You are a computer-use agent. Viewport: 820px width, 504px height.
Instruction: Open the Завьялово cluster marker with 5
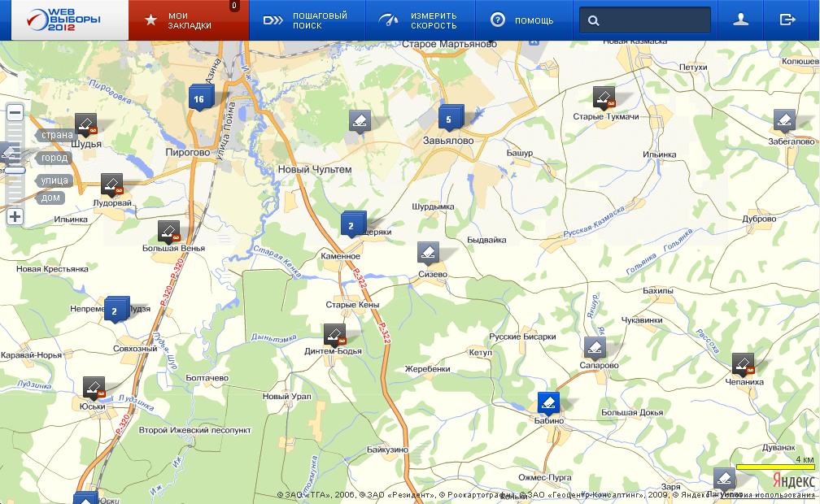pyautogui.click(x=451, y=118)
